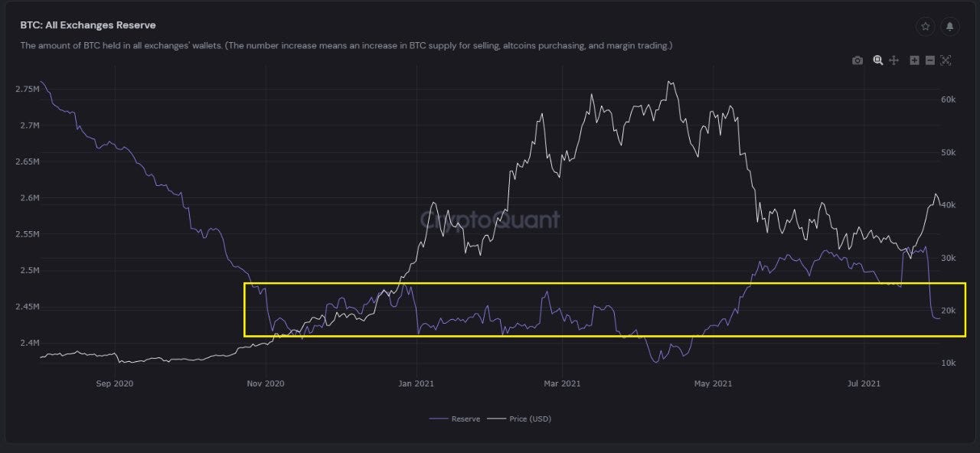
Task: Zoom in with the plus button
Action: [914, 60]
